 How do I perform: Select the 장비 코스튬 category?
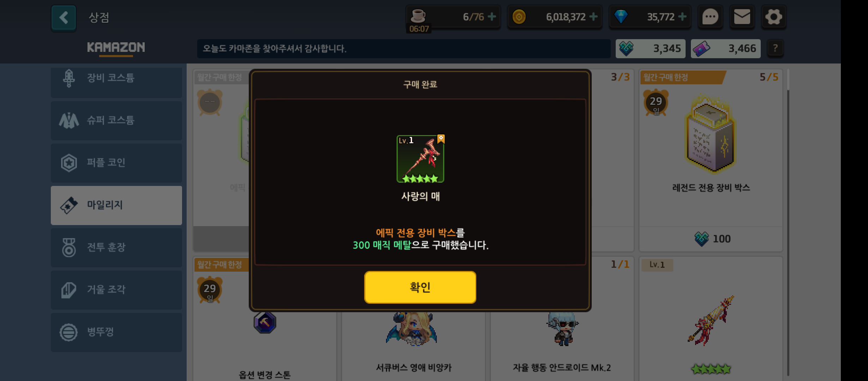[116, 79]
